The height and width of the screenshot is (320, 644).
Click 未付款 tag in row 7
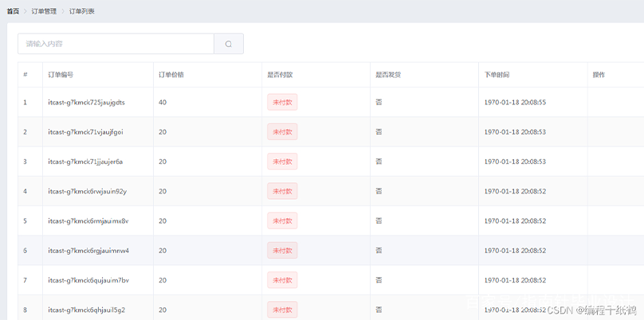(282, 280)
